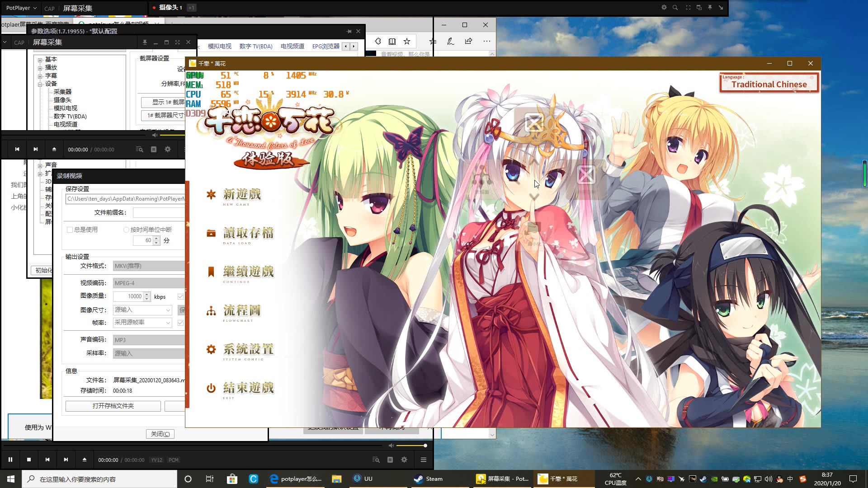Select the flowchart icon next to 流程圖
The width and height of the screenshot is (868, 488).
tap(211, 310)
